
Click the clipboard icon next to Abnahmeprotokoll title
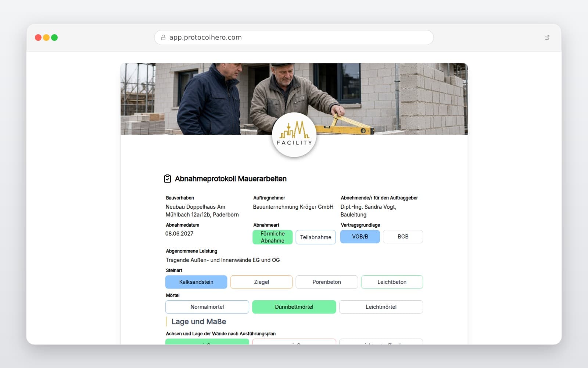[x=167, y=178]
